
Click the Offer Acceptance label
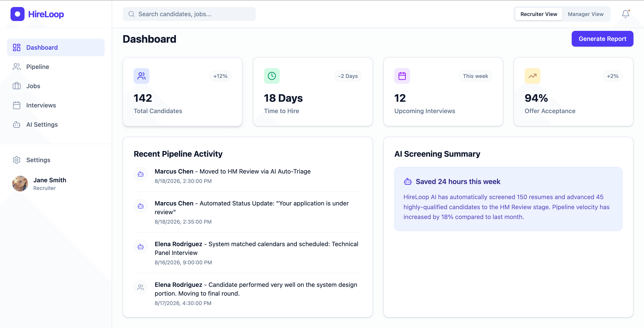tap(550, 111)
